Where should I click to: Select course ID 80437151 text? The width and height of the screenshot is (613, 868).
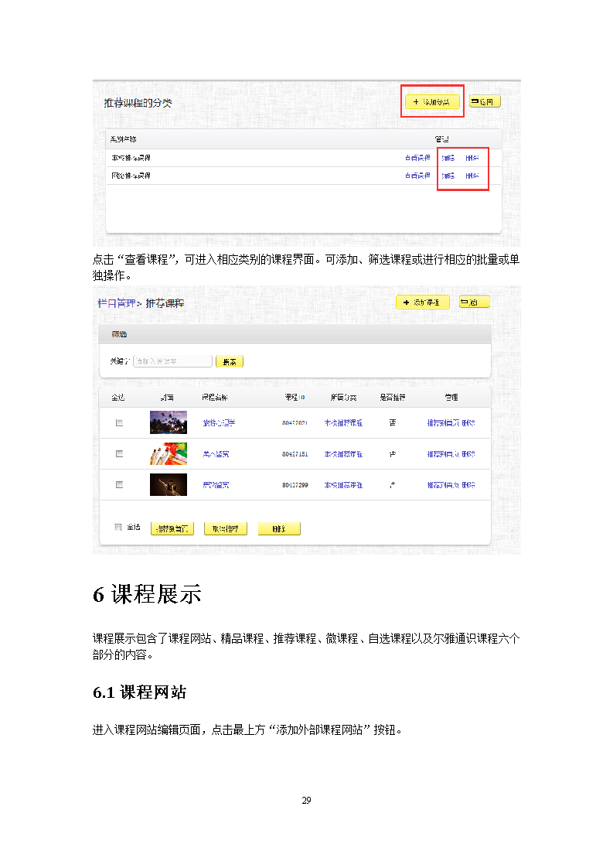click(295, 454)
